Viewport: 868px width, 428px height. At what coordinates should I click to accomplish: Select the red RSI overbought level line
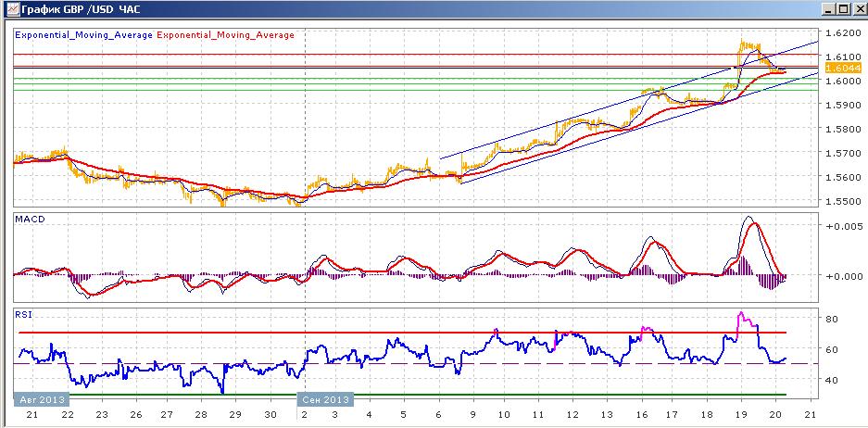pyautogui.click(x=402, y=333)
